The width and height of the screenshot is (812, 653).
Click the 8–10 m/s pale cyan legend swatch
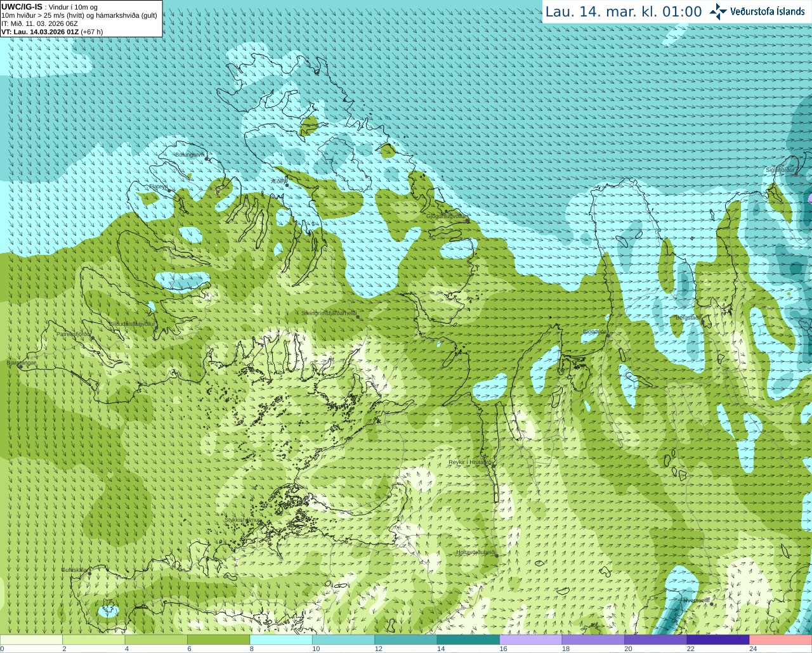(x=281, y=640)
